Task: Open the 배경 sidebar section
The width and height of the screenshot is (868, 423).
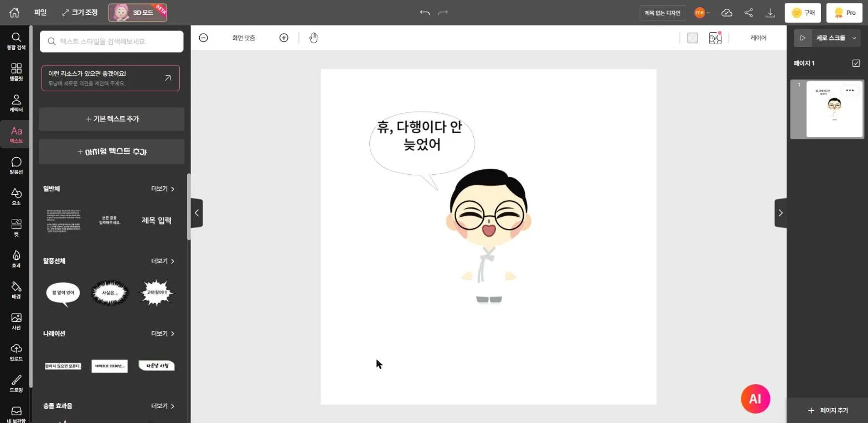Action: pyautogui.click(x=16, y=290)
